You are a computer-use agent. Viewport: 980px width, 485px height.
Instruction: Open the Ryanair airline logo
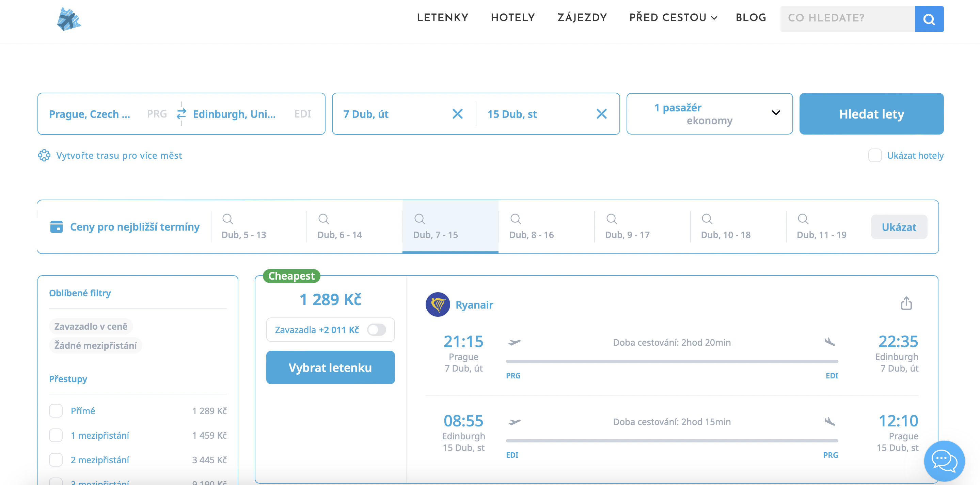[438, 304]
